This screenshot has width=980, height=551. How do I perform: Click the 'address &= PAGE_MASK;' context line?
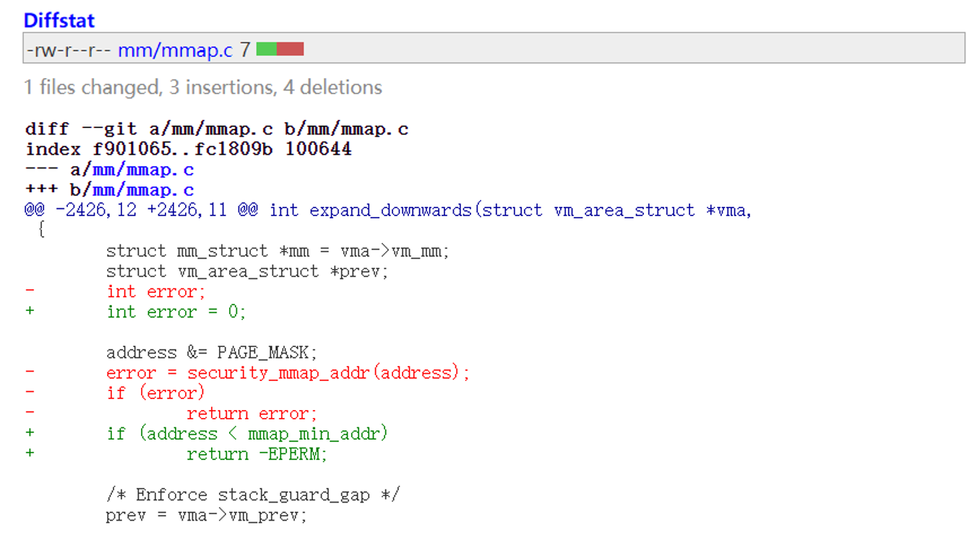point(211,353)
